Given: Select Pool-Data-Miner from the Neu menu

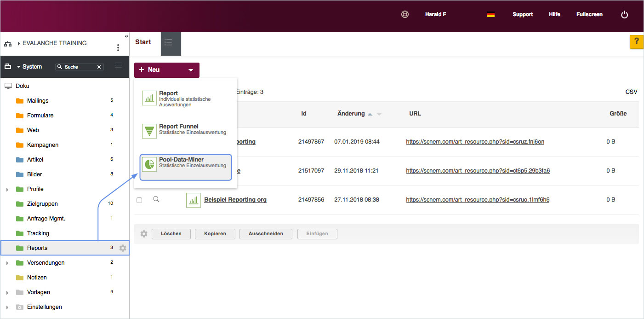Looking at the screenshot, I should pos(186,166).
